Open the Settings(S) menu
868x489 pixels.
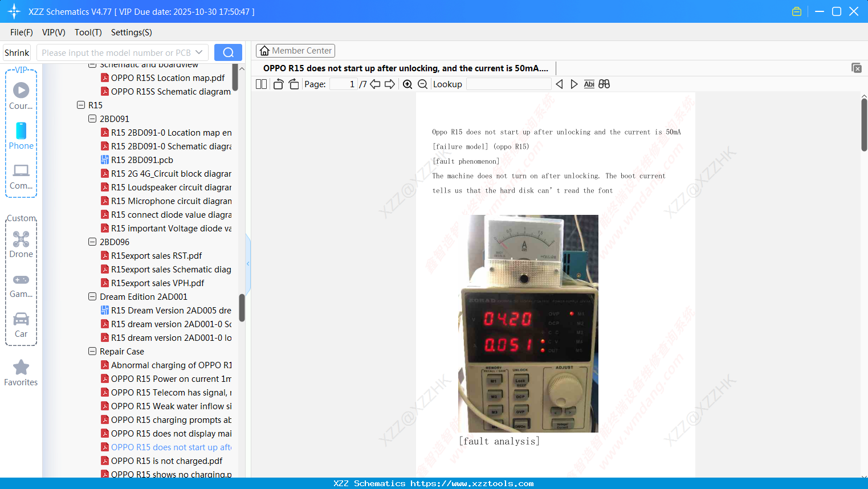point(132,32)
